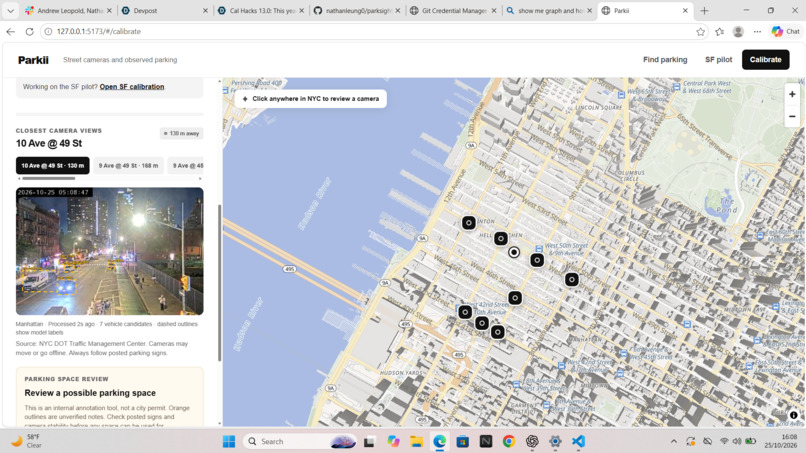The image size is (806, 453).
Task: Go to SF pilot page
Action: coord(718,60)
